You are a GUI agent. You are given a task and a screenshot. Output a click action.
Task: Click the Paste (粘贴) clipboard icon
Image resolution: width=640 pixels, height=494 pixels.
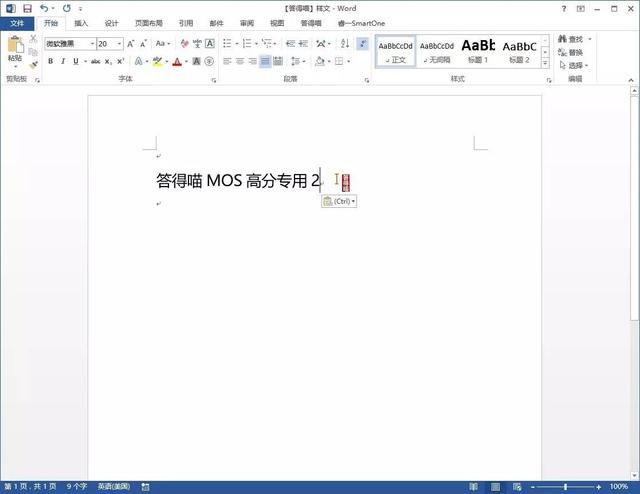pos(16,45)
